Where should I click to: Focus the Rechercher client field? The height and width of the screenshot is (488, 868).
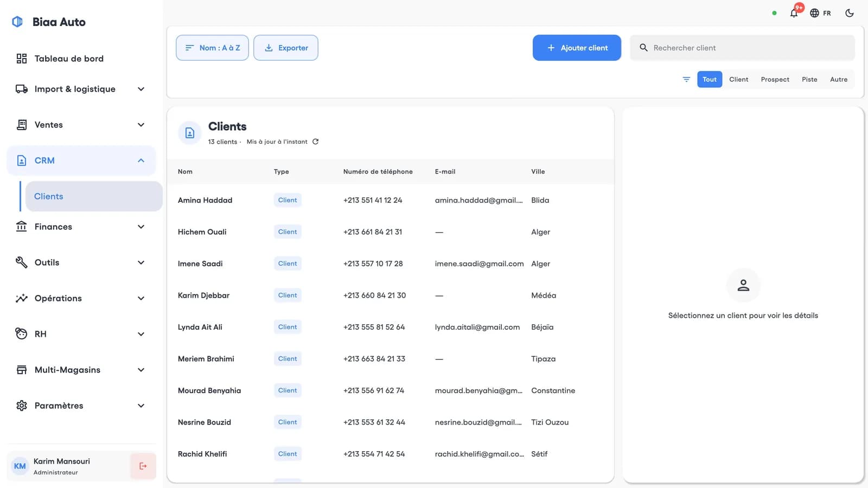pyautogui.click(x=742, y=48)
